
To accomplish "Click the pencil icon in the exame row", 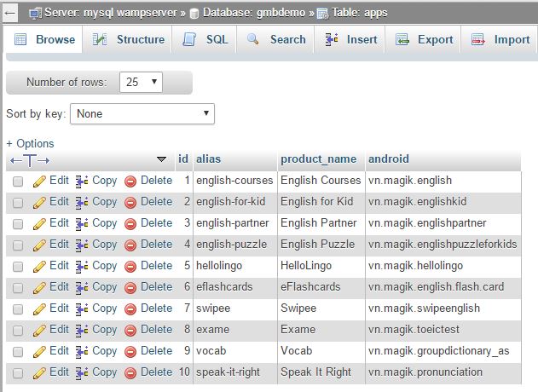I will pos(39,331).
